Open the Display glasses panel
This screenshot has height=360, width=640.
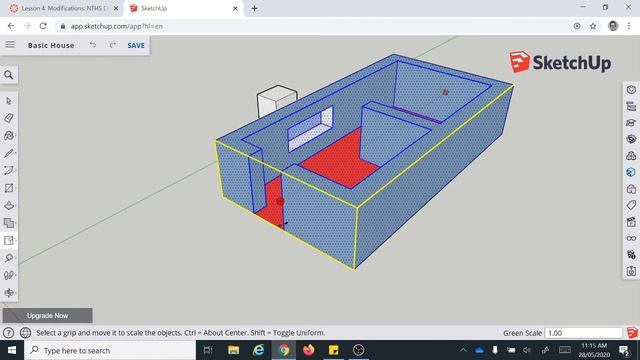pyautogui.click(x=631, y=238)
